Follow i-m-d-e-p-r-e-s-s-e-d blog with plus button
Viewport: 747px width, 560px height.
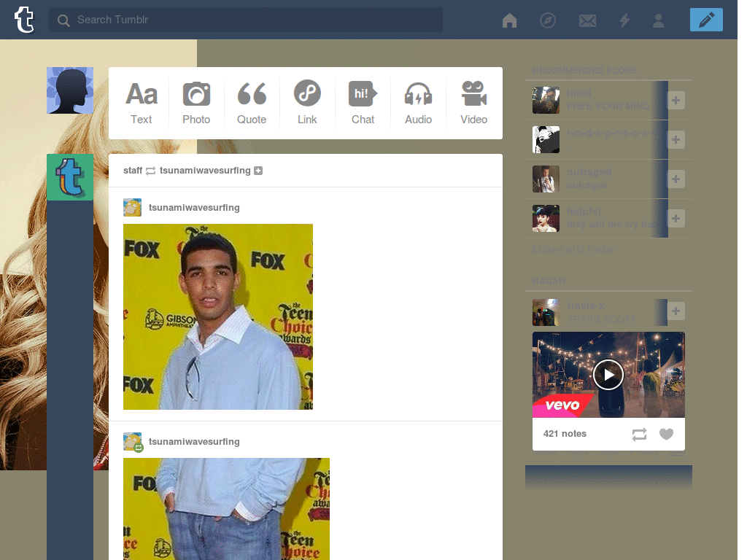[x=676, y=139]
